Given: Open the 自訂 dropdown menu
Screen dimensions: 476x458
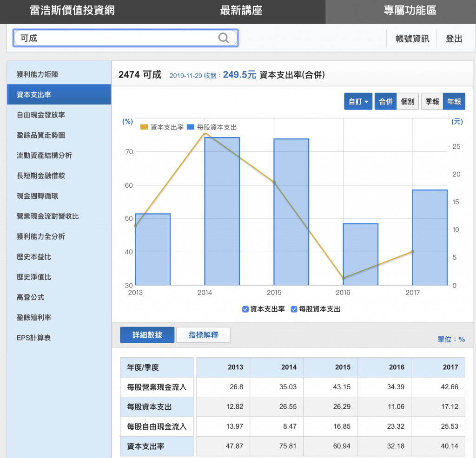Looking at the screenshot, I should pos(358,101).
